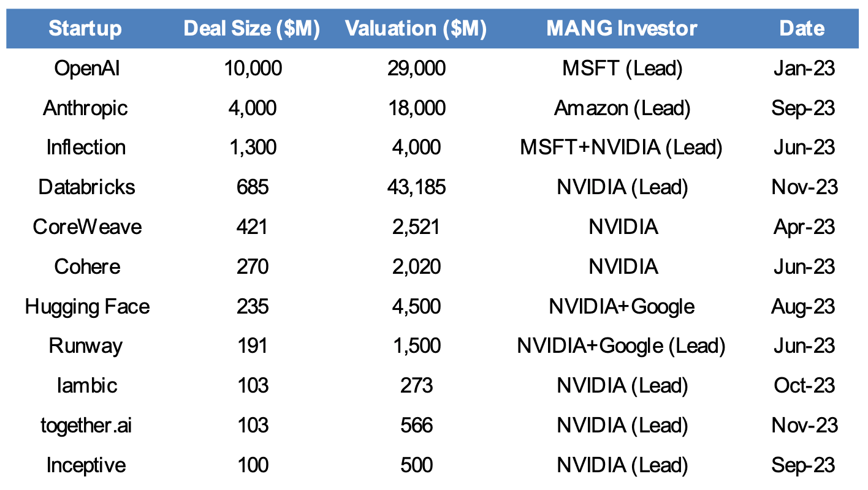Select the Date column header
The width and height of the screenshot is (868, 490).
pos(802,28)
